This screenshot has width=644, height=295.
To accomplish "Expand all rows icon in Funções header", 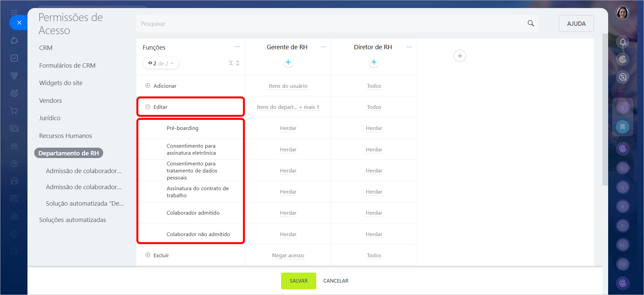I will tap(238, 63).
